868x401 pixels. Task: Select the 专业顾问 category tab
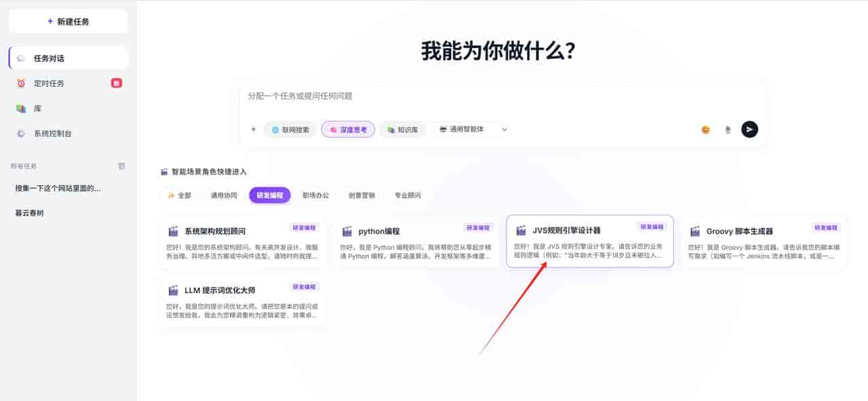click(x=408, y=195)
